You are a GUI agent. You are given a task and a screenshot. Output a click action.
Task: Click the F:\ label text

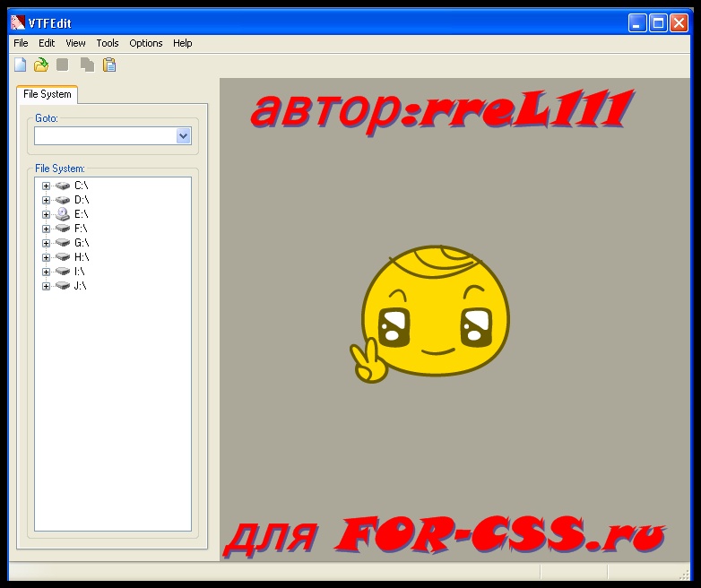[81, 229]
